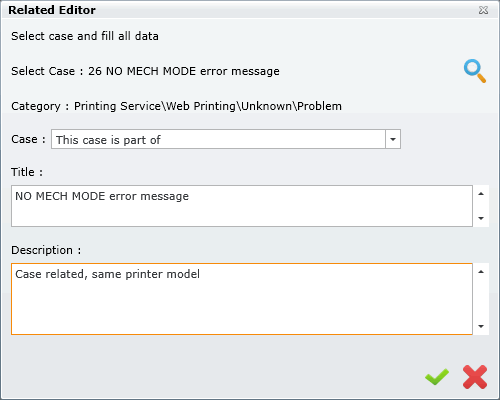The width and height of the screenshot is (500, 400).
Task: Click the Description box scroll up arrow
Action: pos(481,272)
